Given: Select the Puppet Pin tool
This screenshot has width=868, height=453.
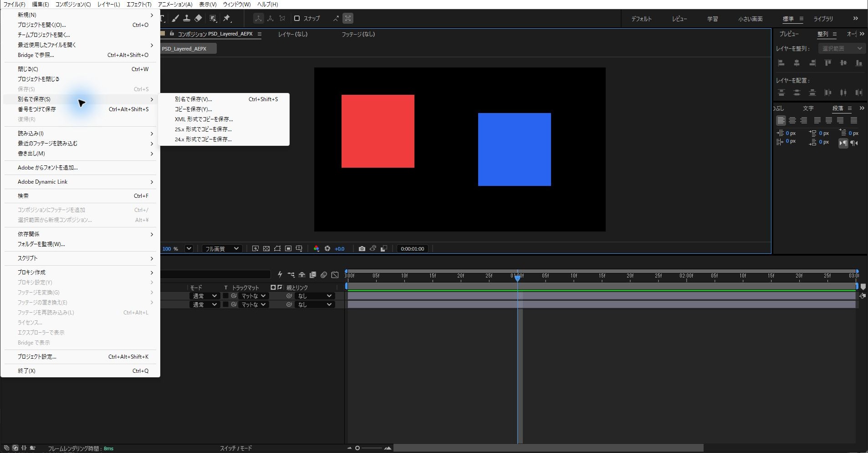Looking at the screenshot, I should coord(227,18).
